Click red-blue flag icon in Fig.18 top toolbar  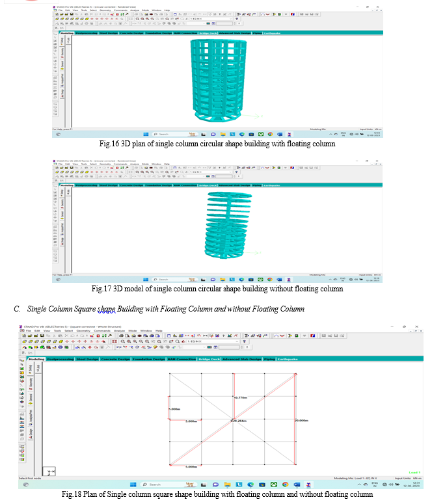[312, 336]
